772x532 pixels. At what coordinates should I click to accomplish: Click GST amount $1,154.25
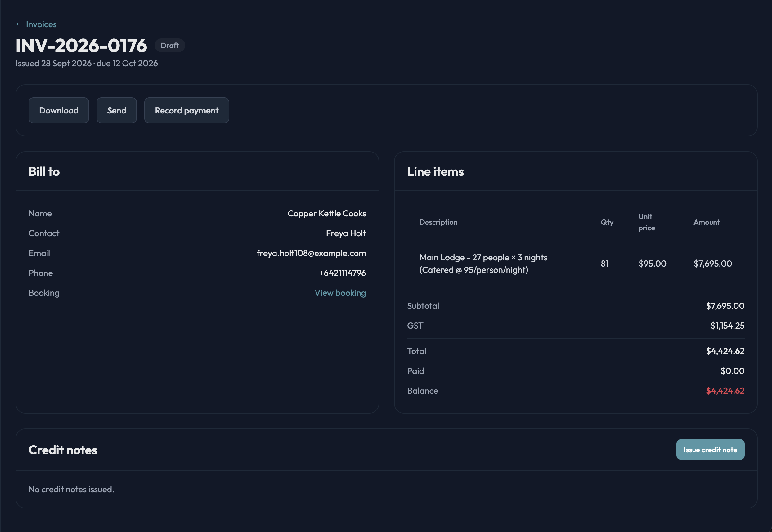[727, 326]
